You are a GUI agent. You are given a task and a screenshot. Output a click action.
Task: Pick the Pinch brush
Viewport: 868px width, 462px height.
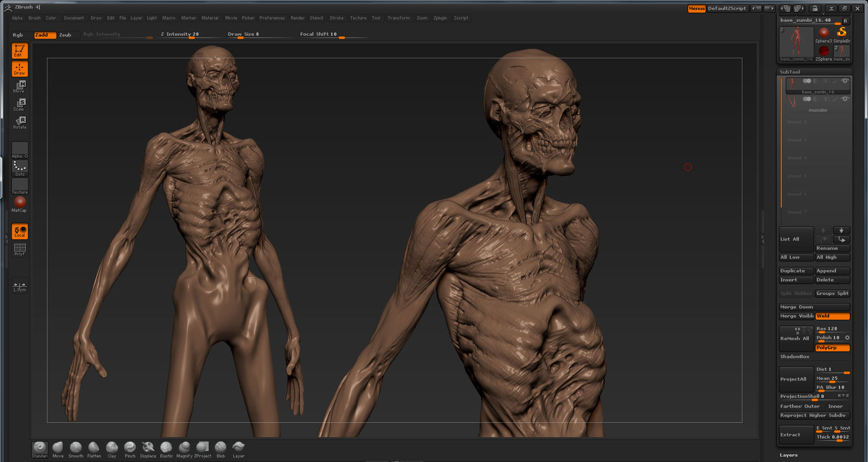tap(130, 449)
